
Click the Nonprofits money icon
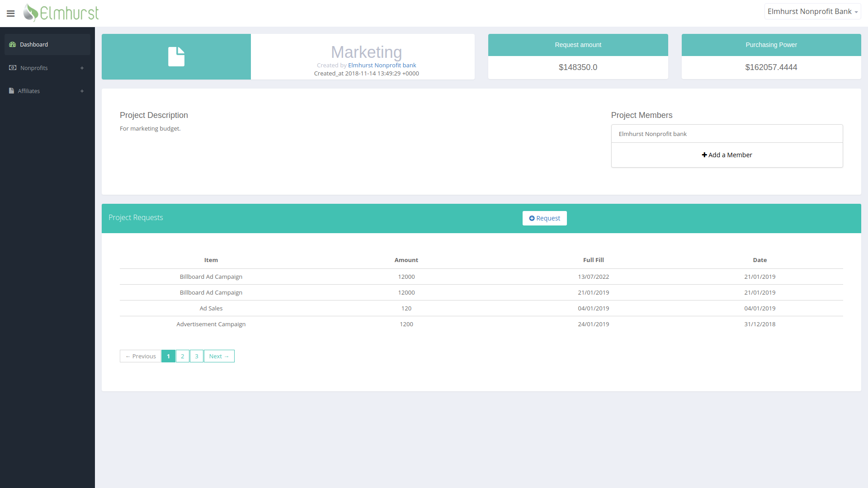click(x=13, y=68)
